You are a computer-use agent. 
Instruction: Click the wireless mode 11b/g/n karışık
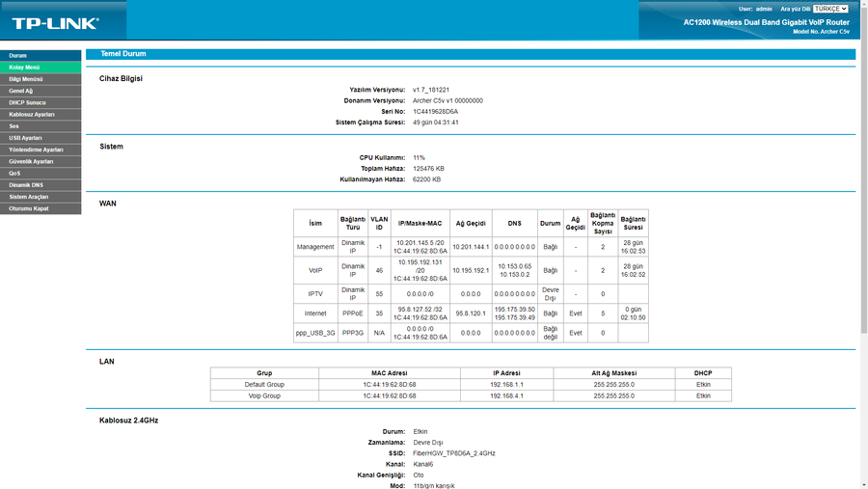pos(433,486)
